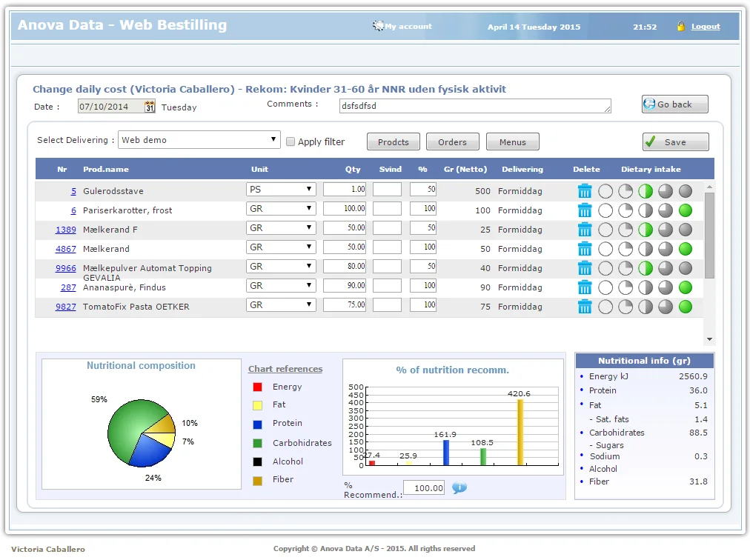Enable the Apply filter checkbox
750x560 pixels.
[x=291, y=141]
